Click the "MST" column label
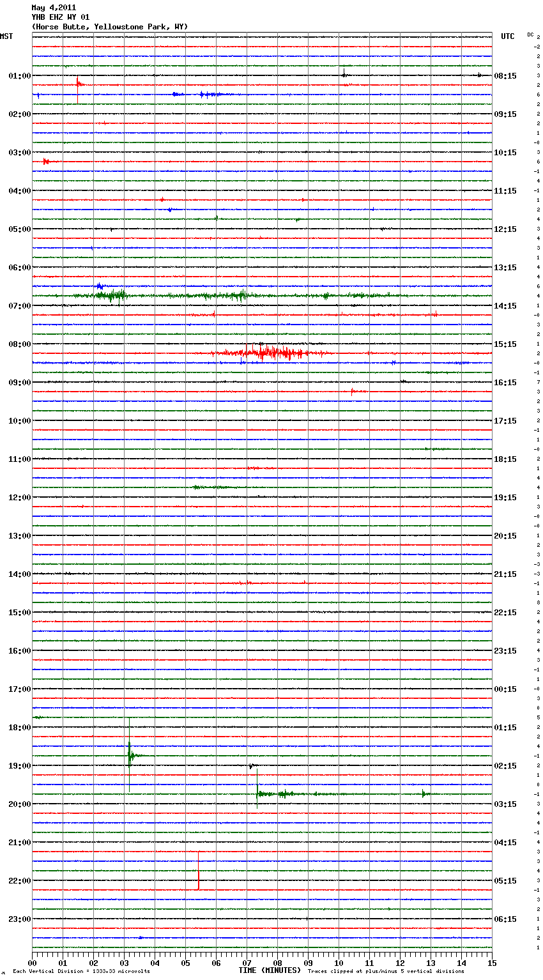 coord(6,36)
